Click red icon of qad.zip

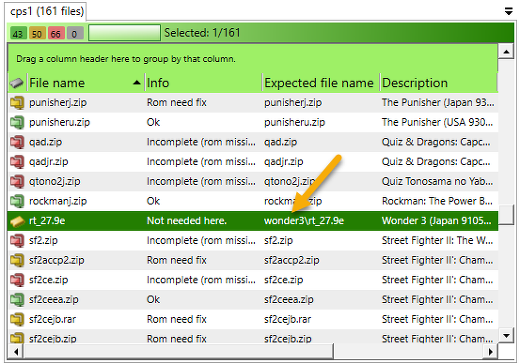point(17,142)
